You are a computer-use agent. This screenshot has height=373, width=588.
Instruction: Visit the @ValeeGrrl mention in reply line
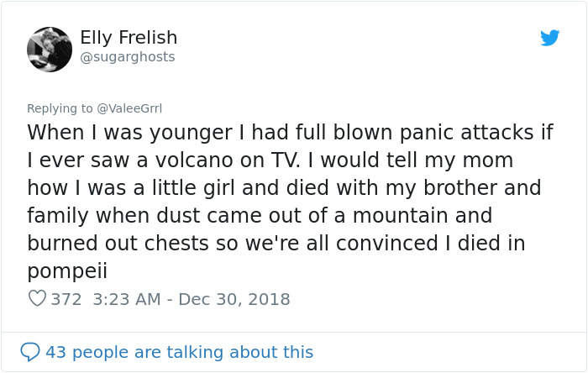pos(131,108)
